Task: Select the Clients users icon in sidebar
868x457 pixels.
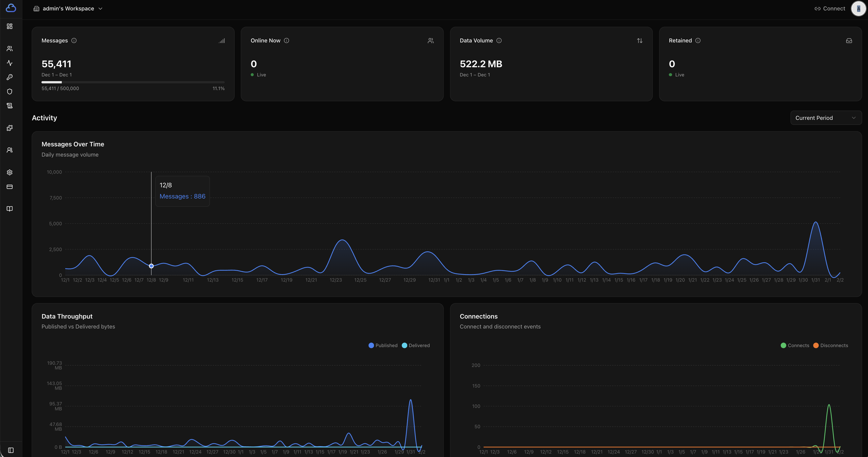Action: [9, 48]
